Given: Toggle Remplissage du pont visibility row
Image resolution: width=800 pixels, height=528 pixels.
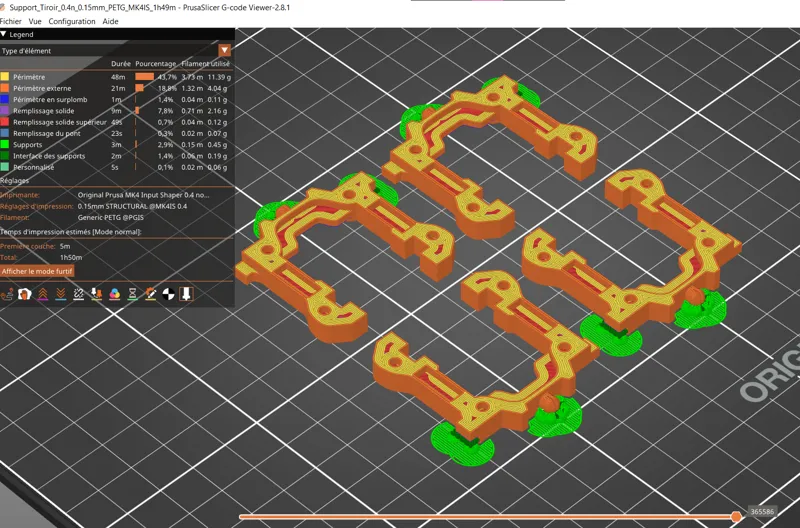Looking at the screenshot, I should (x=116, y=133).
